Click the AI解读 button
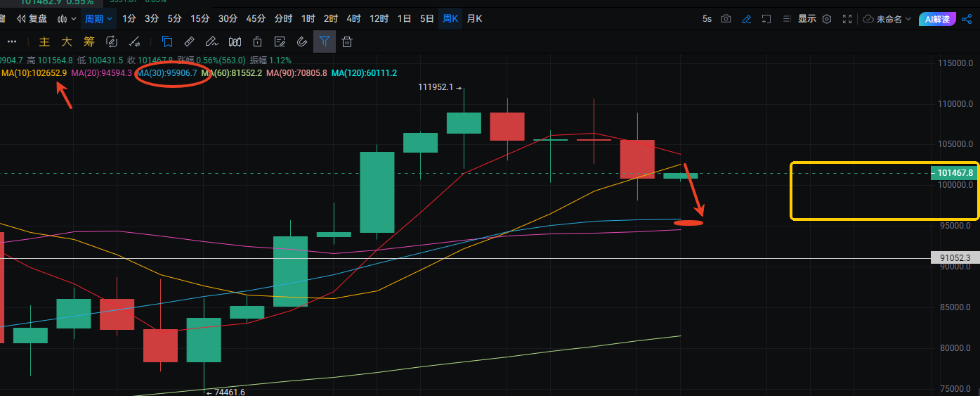 pos(937,19)
